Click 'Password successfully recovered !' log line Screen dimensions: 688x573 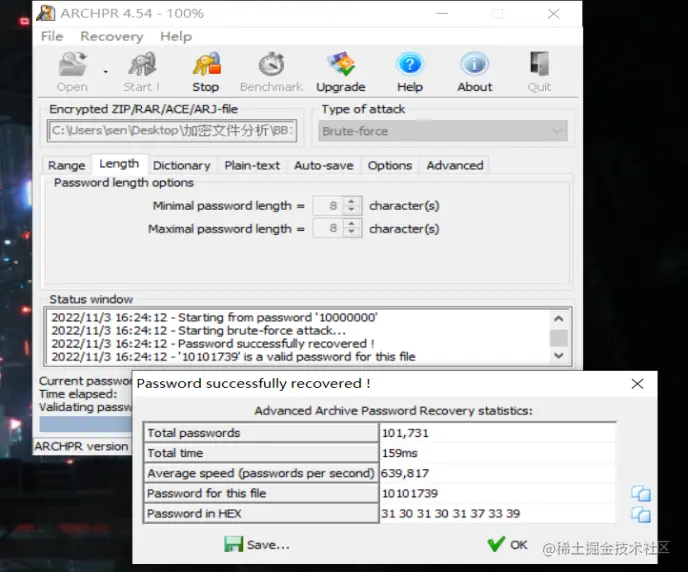pyautogui.click(x=213, y=344)
